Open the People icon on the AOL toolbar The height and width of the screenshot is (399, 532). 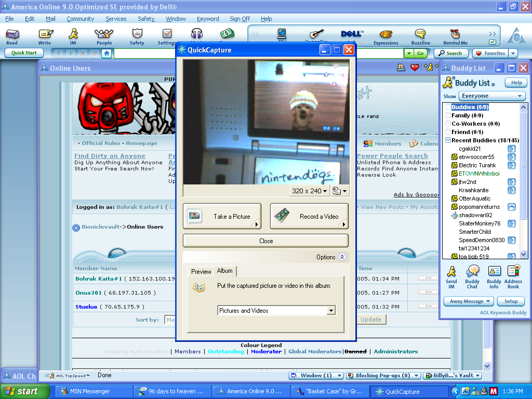103,35
